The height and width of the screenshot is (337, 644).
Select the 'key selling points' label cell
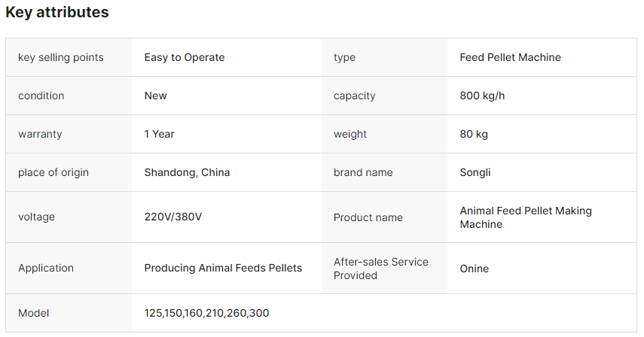click(x=69, y=57)
